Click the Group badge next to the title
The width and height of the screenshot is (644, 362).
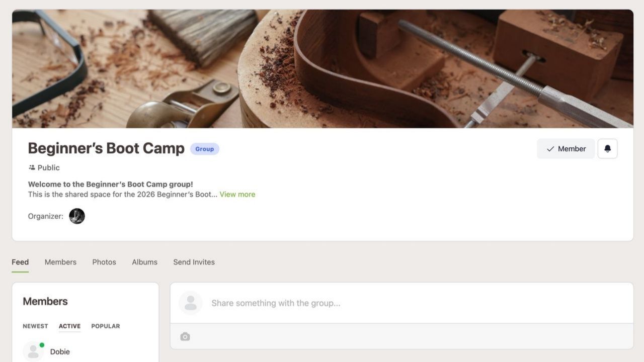click(204, 149)
